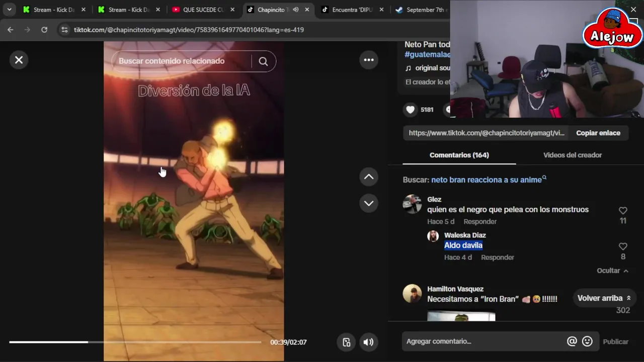The image size is (644, 362).
Task: Click the original sound music link
Action: click(x=433, y=68)
